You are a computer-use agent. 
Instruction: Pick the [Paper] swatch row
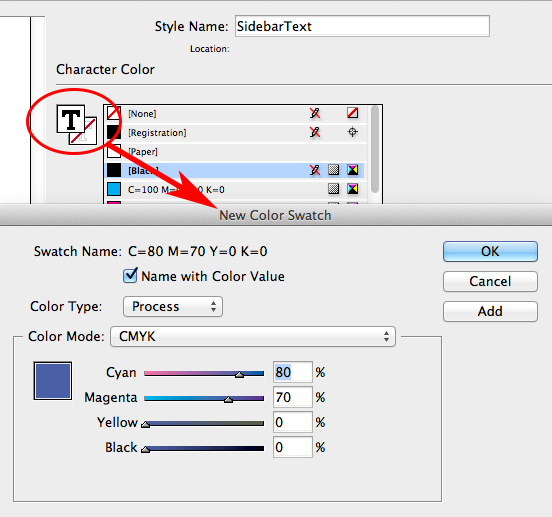(x=236, y=152)
